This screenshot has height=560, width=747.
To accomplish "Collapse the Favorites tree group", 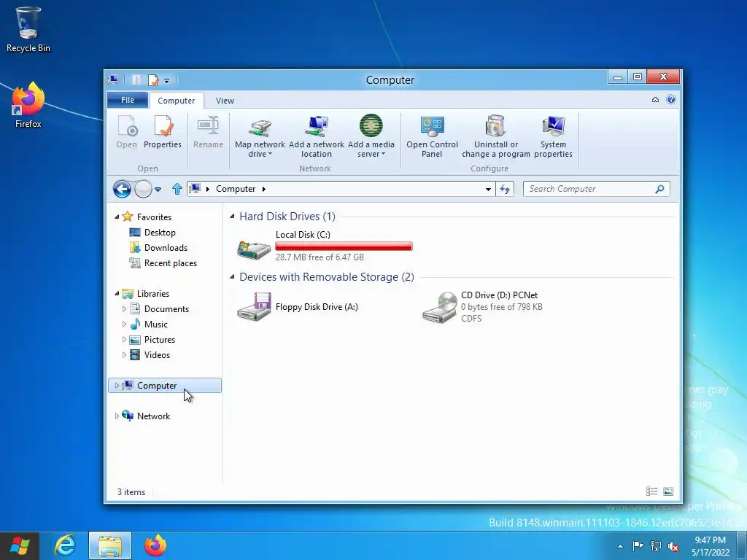I will (x=117, y=217).
